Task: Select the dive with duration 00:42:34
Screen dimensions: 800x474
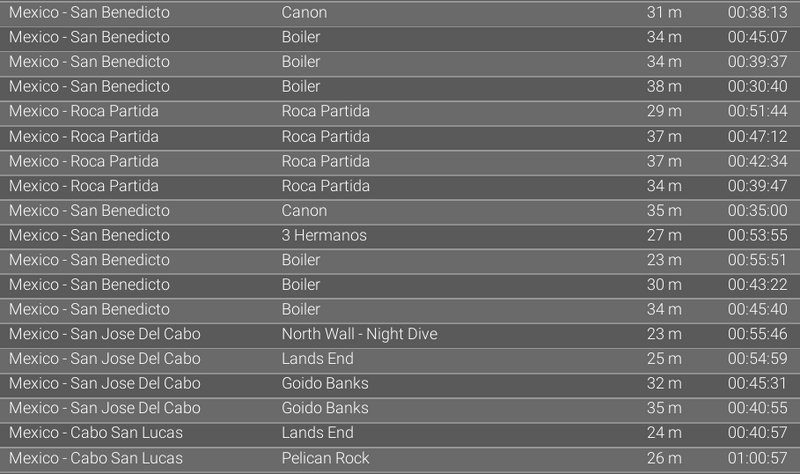Action: click(757, 161)
